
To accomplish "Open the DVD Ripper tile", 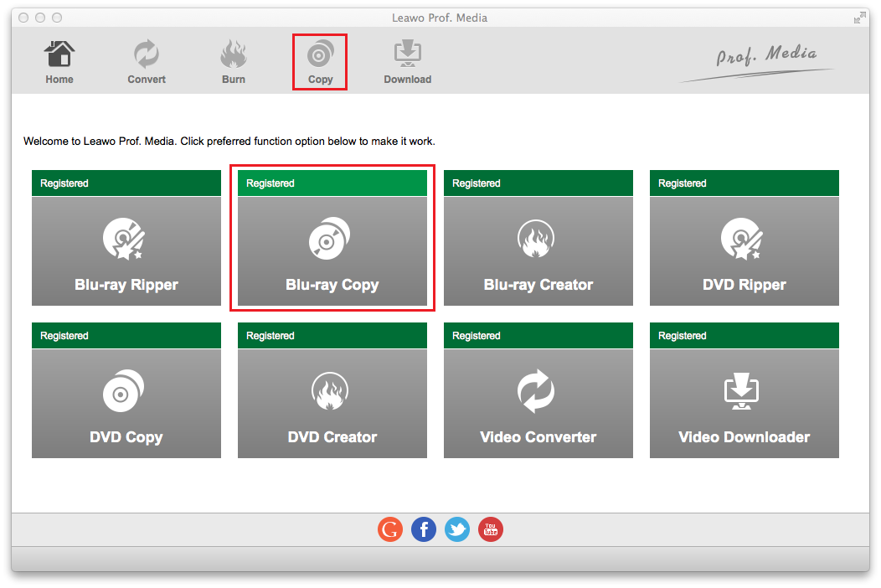I will pyautogui.click(x=744, y=251).
